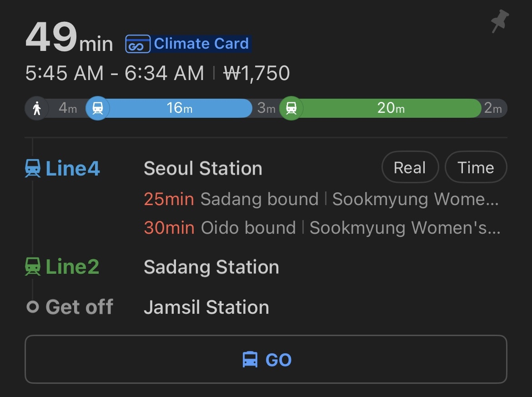Tap the green train icon on route bar

(291, 109)
